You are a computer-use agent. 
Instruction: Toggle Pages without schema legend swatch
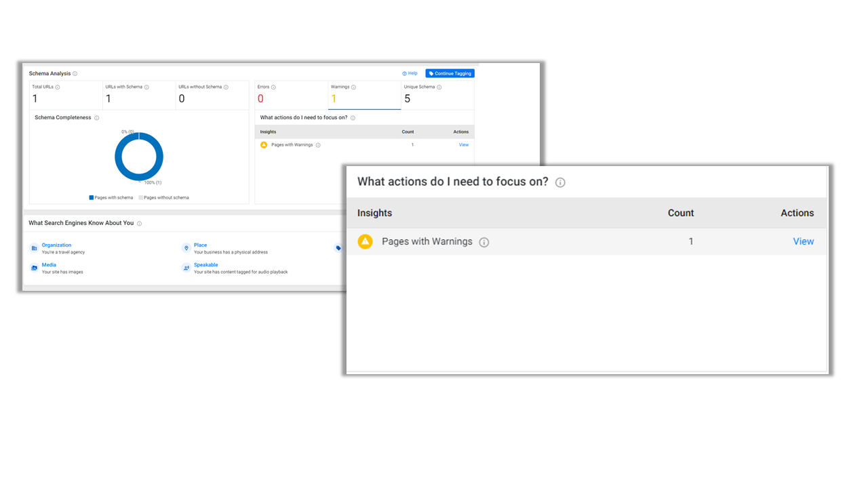141,198
